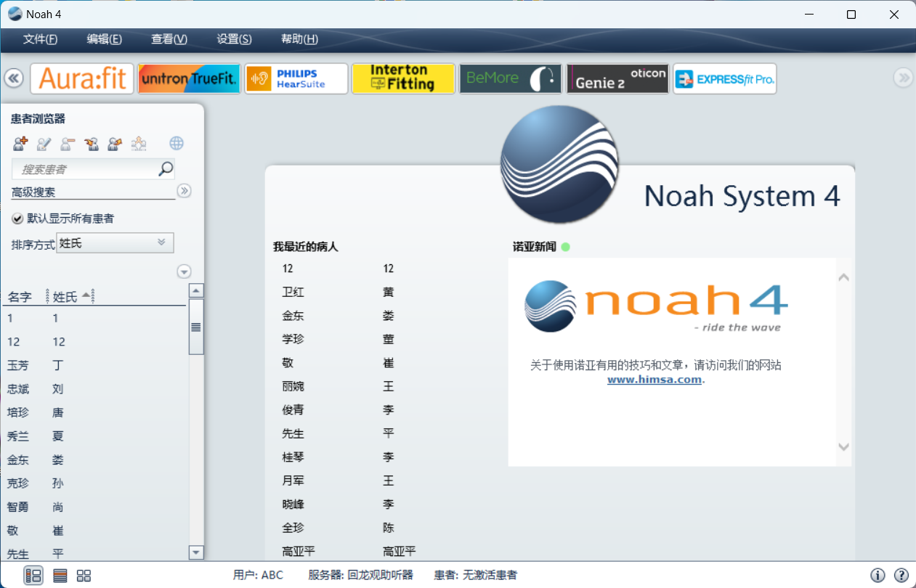This screenshot has height=588, width=916.
Task: Open the Oticon Genie 2 module
Action: 617,78
